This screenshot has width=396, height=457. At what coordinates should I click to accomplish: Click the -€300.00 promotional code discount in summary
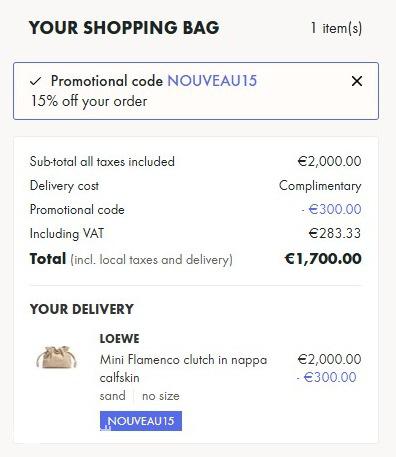(331, 209)
